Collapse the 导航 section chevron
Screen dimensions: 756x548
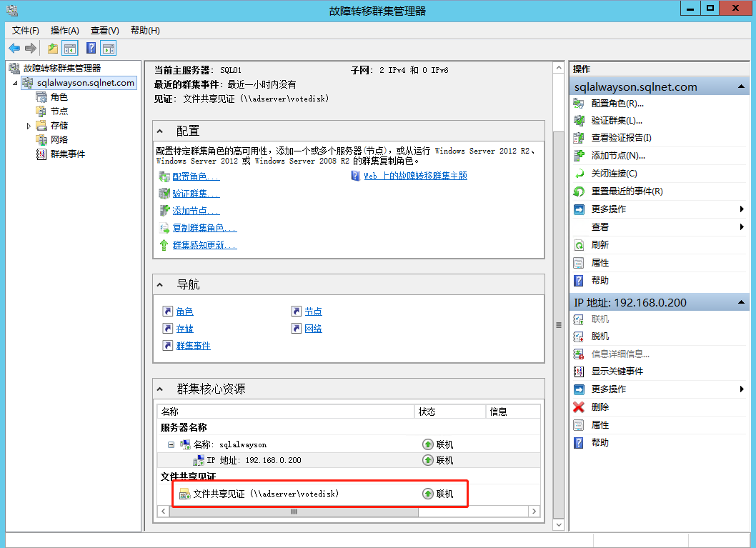click(160, 285)
